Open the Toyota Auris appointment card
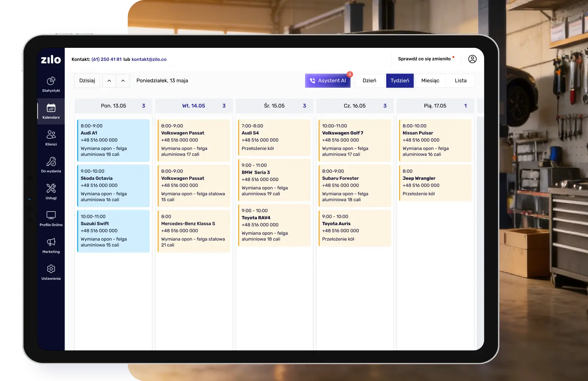This screenshot has width=588, height=381. click(355, 228)
